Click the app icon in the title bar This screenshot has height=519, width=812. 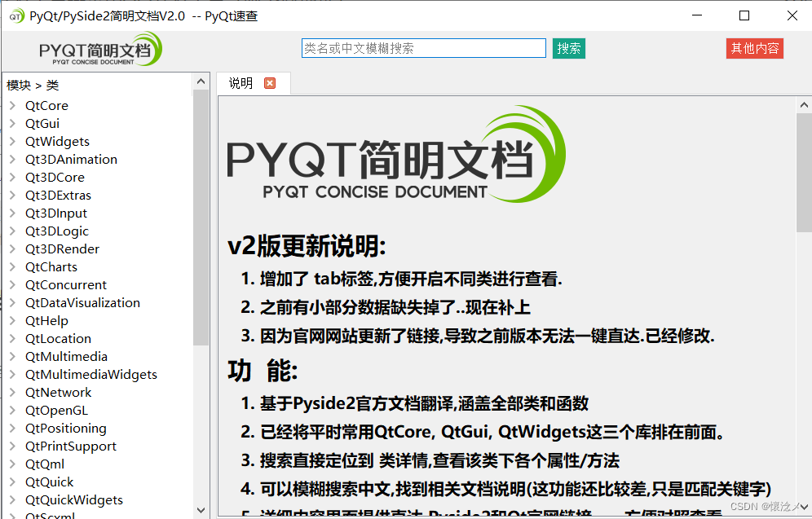16,16
